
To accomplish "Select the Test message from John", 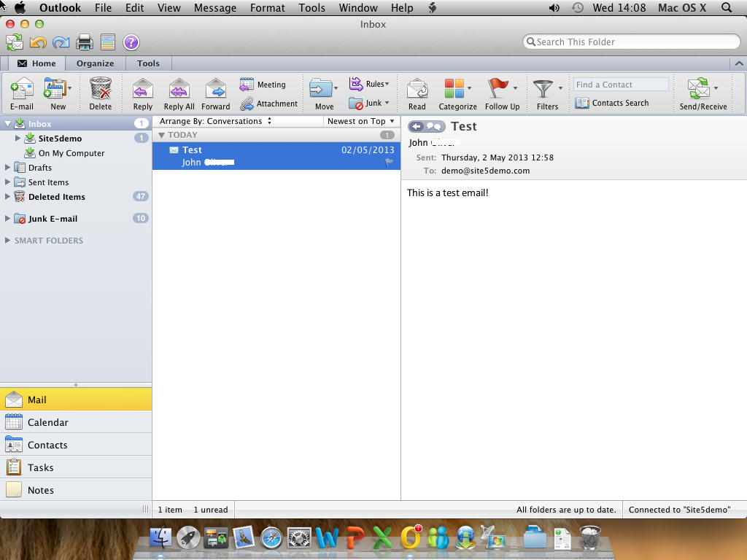I will pyautogui.click(x=276, y=156).
